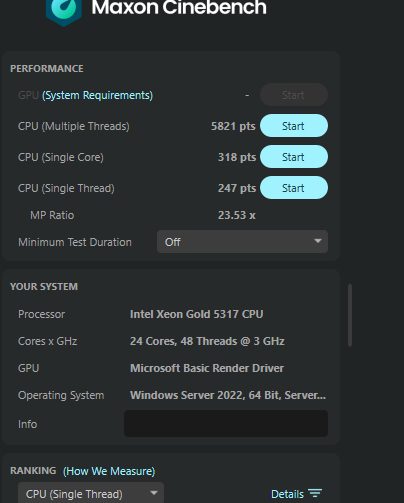Select the 5821 pts multi-thread score
Viewport: 404px width, 503px height.
(233, 126)
